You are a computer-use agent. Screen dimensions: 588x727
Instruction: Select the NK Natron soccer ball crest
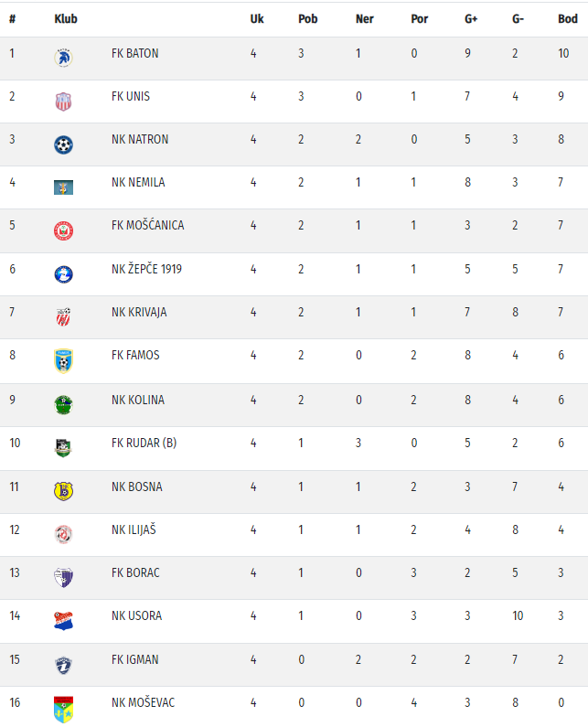[63, 144]
